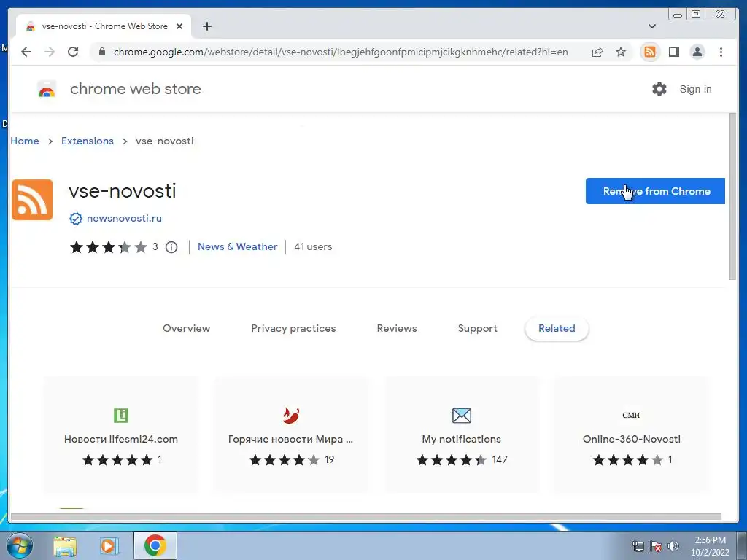Open the tab search dropdown arrow
Screen dimensions: 747x560
[x=652, y=26]
